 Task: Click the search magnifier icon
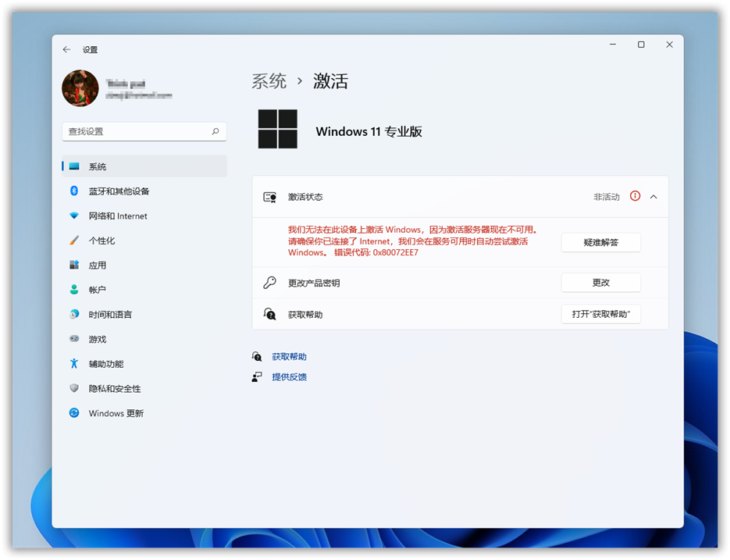point(215,131)
